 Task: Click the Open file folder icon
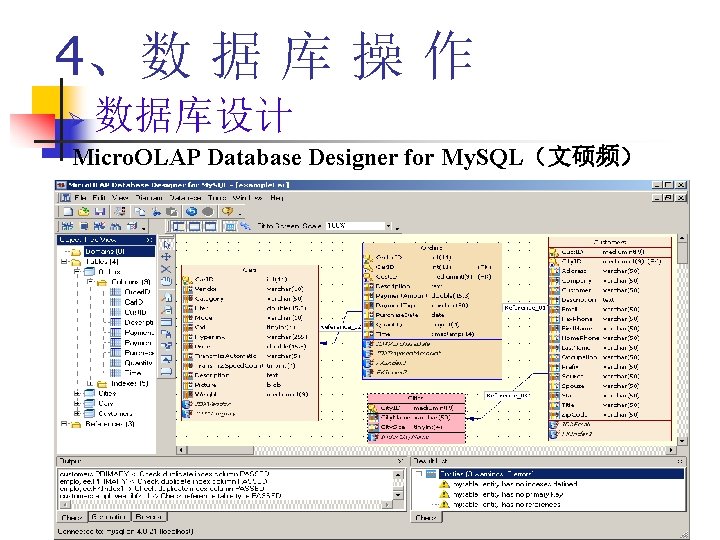pos(84,212)
